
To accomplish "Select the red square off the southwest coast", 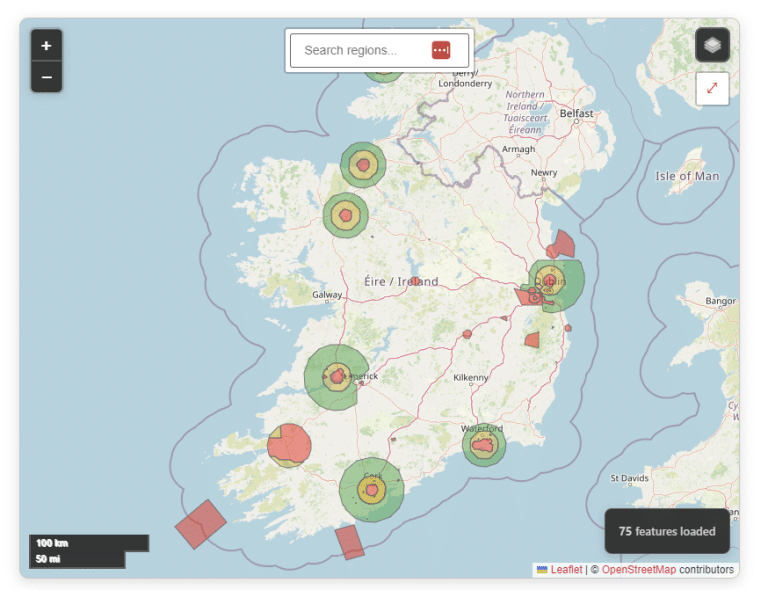I will [201, 524].
